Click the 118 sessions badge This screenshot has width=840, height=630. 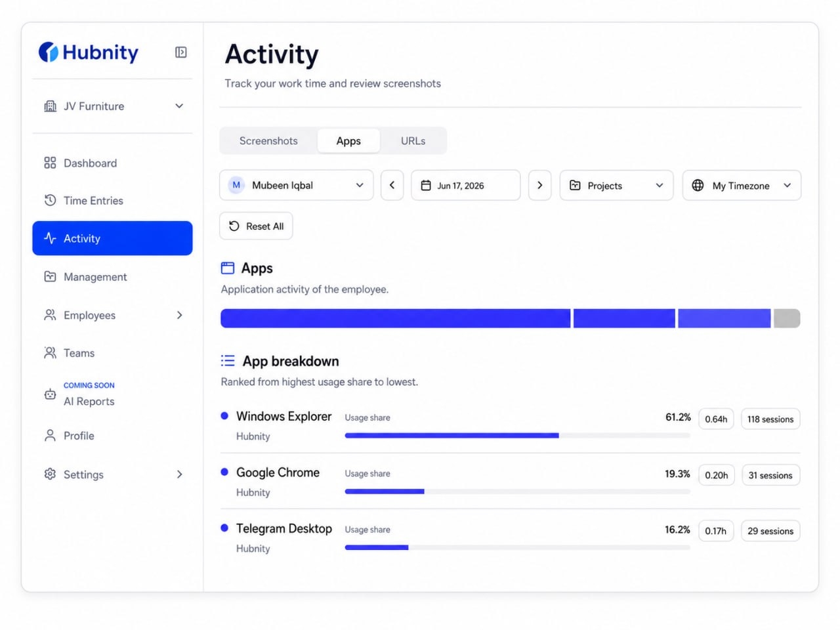coord(770,419)
